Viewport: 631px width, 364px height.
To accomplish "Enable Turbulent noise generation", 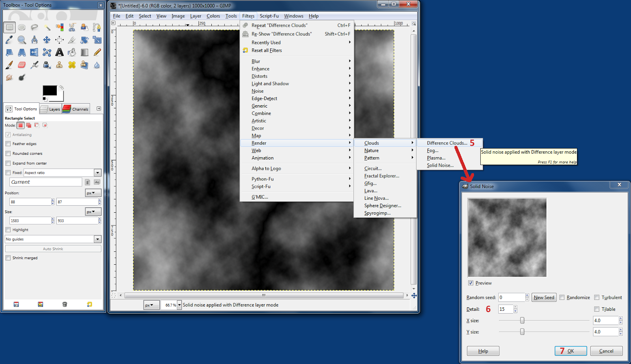I will [597, 297].
